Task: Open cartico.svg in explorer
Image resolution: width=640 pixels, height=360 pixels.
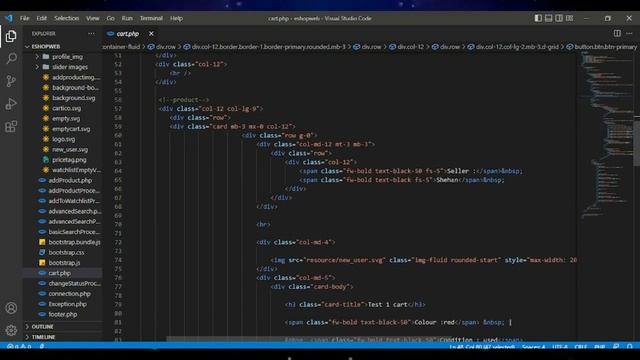Action: coord(62,108)
